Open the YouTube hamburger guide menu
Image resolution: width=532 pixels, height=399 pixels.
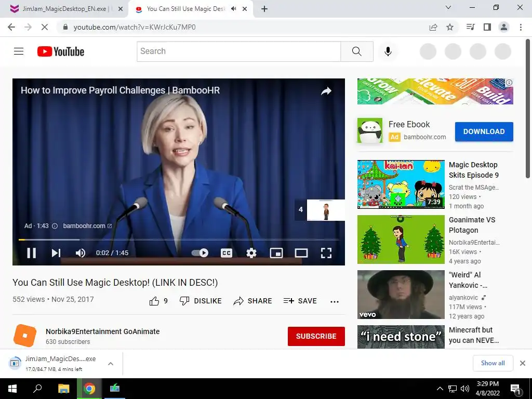point(19,51)
